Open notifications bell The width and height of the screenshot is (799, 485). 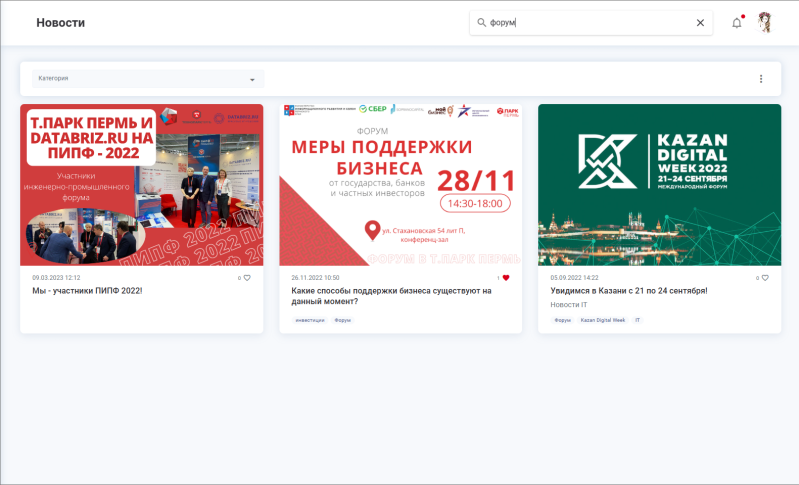point(737,22)
